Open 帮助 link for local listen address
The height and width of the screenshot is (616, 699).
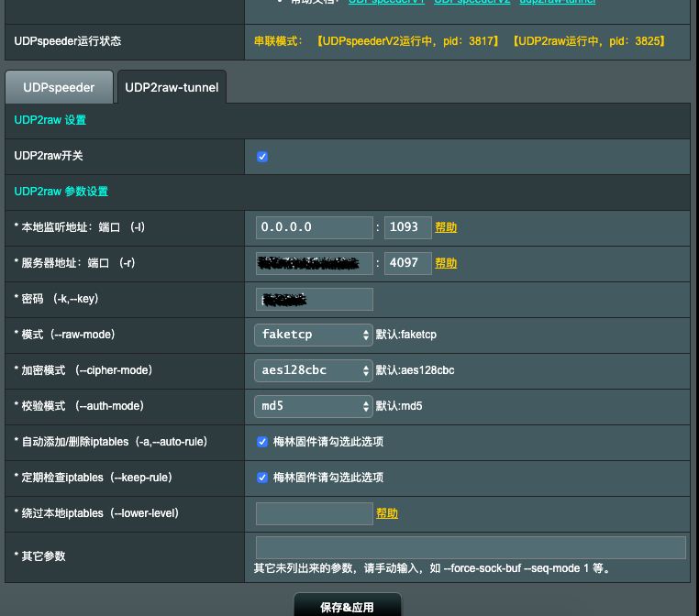tap(446, 227)
